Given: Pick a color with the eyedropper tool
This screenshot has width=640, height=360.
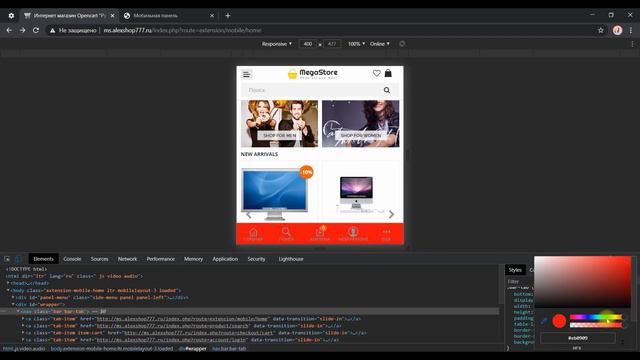Looking at the screenshot, I should pos(544,321).
